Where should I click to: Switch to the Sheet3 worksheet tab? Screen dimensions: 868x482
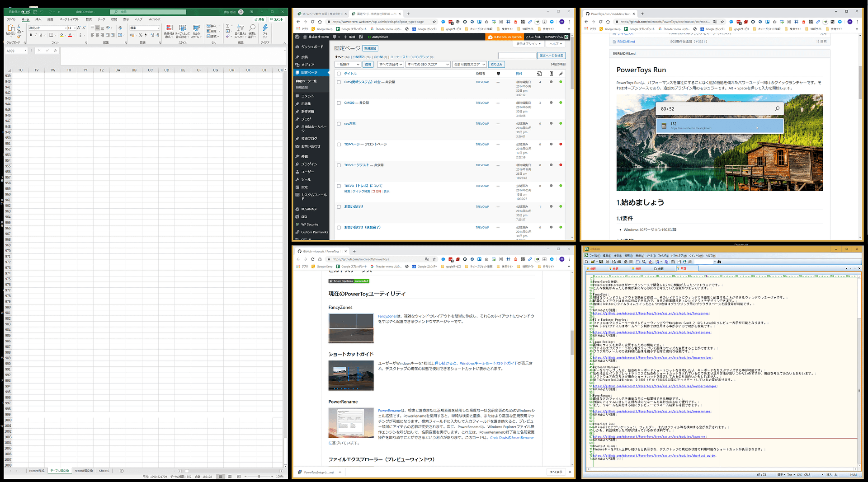(104, 471)
